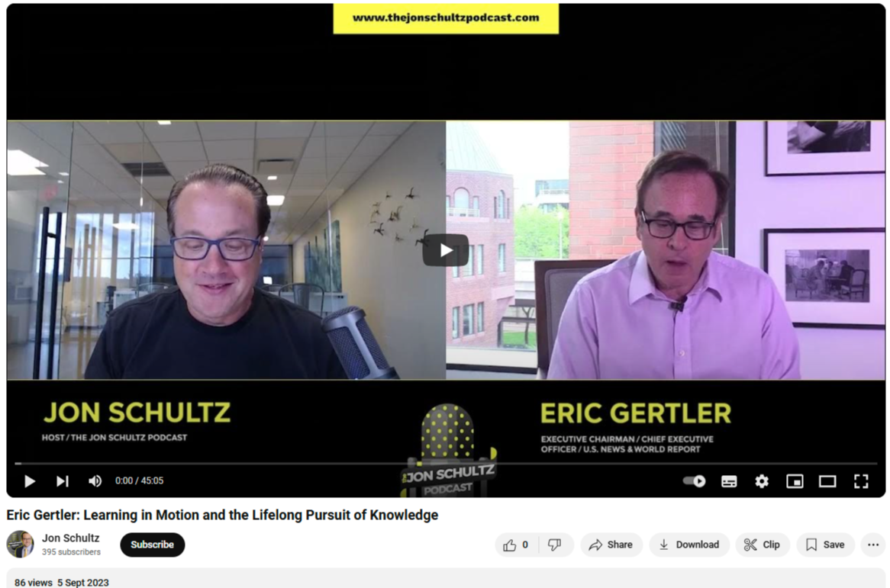Create a Clip with scissors icon

tap(763, 545)
